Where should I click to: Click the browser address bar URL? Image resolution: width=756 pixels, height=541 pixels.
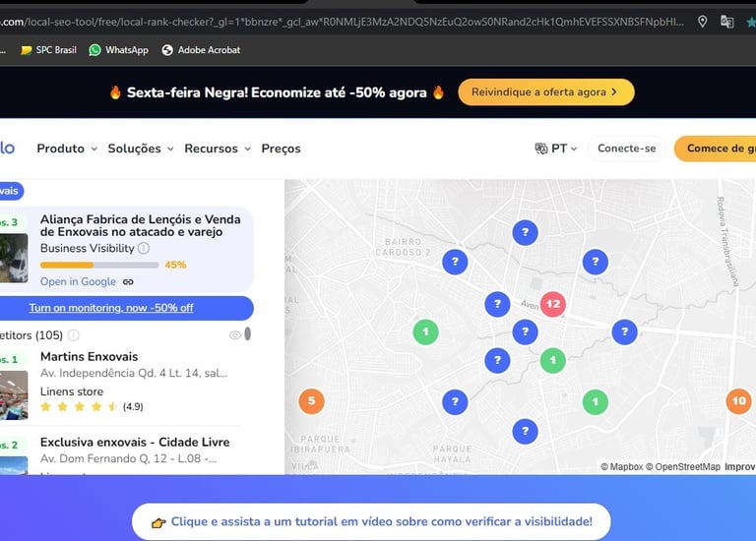point(342,22)
